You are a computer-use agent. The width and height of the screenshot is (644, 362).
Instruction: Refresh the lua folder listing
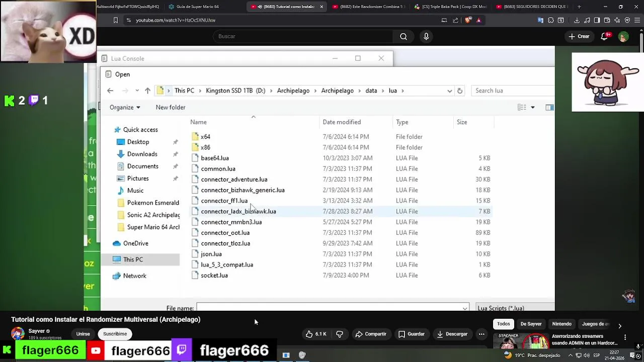459,90
